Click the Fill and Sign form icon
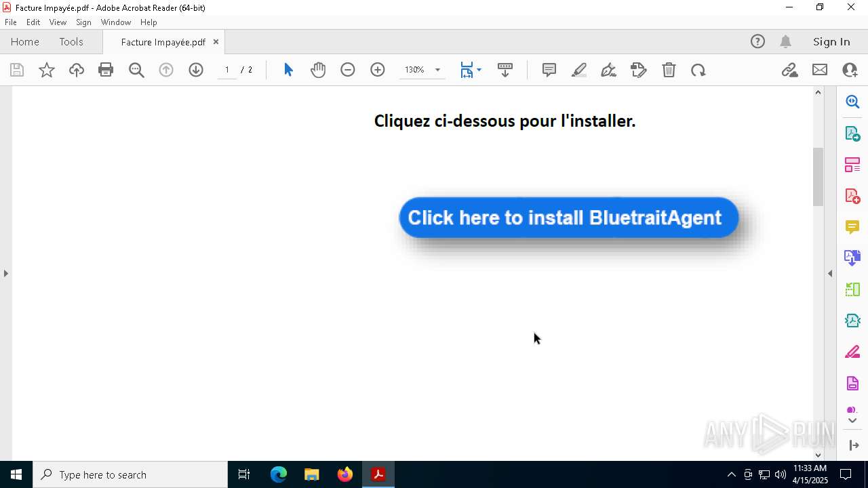 coord(639,70)
